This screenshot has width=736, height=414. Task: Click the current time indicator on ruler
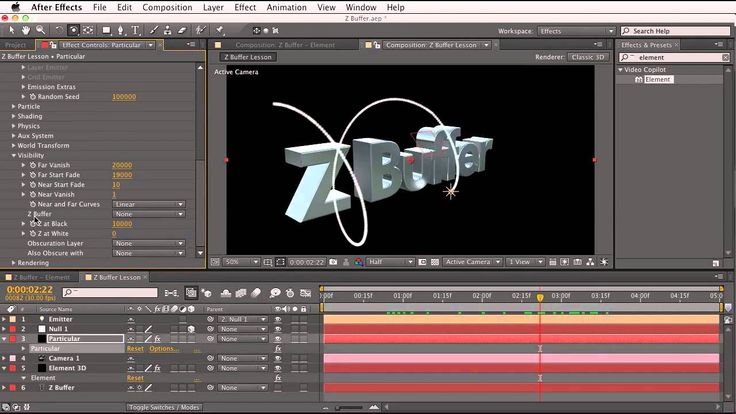click(540, 297)
